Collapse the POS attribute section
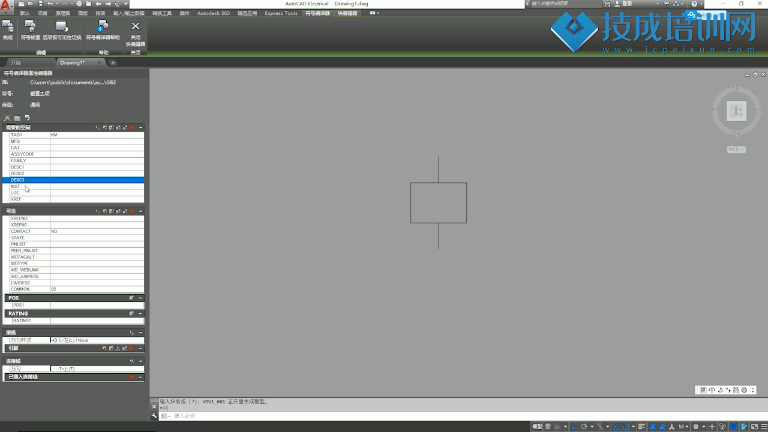768x432 pixels. [x=141, y=297]
